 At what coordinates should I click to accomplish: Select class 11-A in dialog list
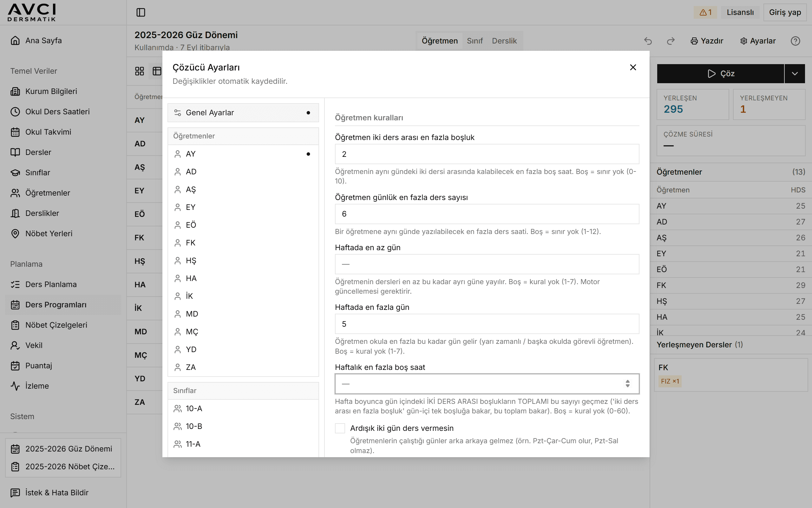(243, 444)
